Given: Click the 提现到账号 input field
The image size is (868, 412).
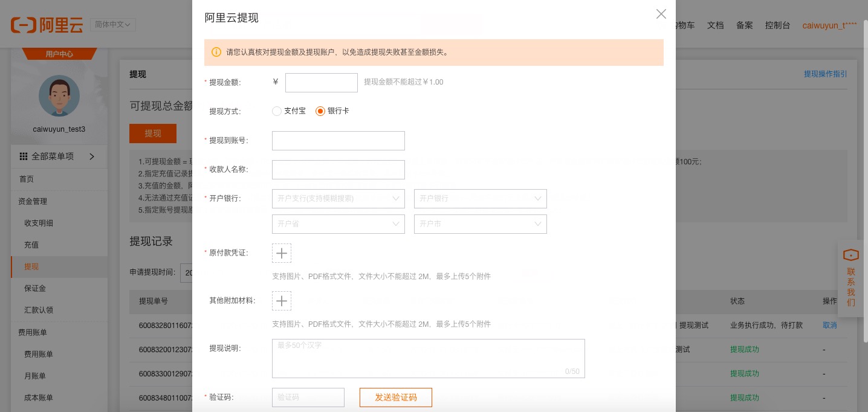Looking at the screenshot, I should pyautogui.click(x=338, y=141).
